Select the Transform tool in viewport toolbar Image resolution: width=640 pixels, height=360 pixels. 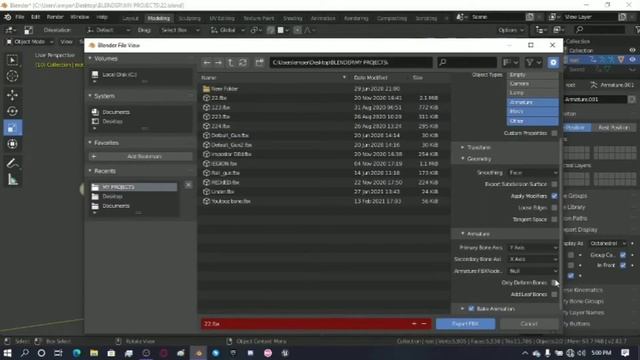click(12, 144)
